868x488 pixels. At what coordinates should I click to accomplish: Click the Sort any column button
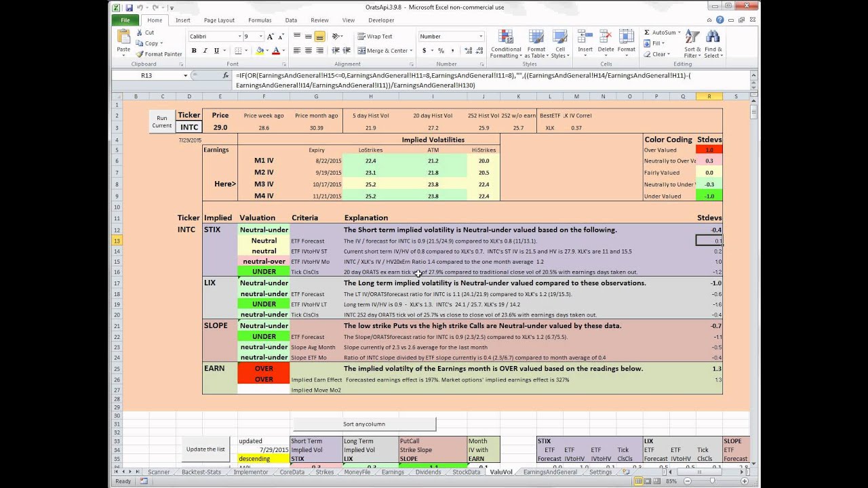(364, 424)
